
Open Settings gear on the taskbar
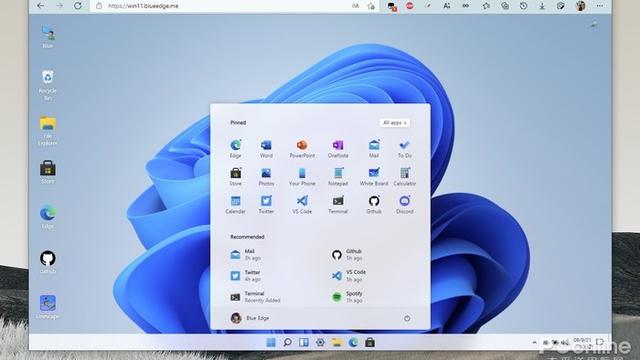point(320,342)
